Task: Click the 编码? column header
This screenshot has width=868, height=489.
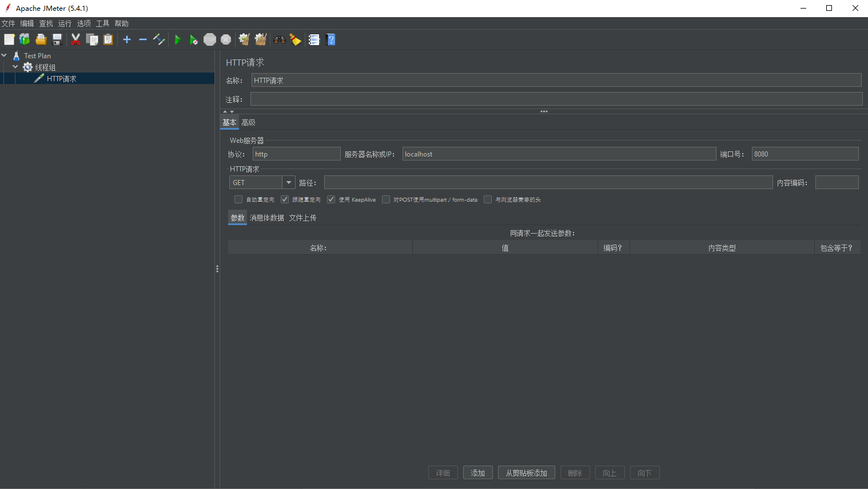Action: click(x=614, y=248)
